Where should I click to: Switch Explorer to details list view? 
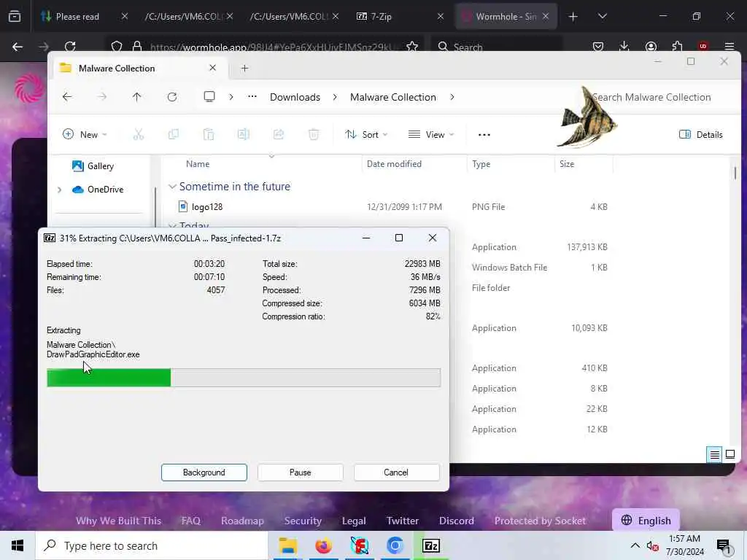(x=715, y=455)
